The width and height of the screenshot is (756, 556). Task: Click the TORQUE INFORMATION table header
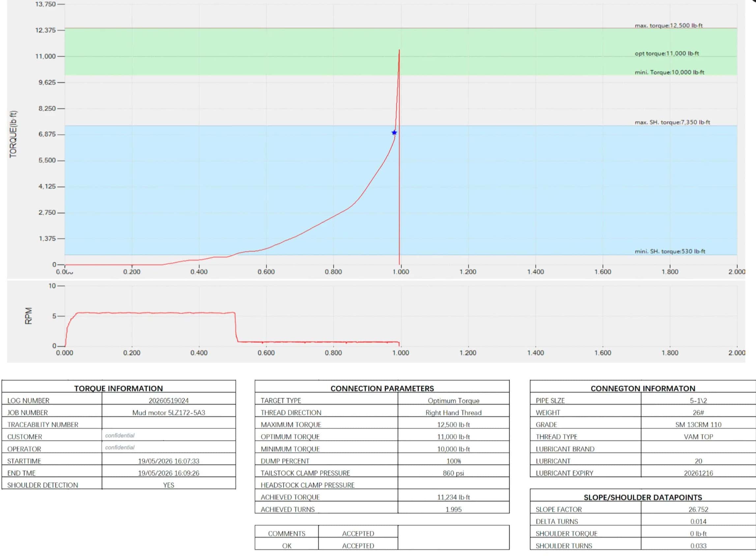point(119,388)
